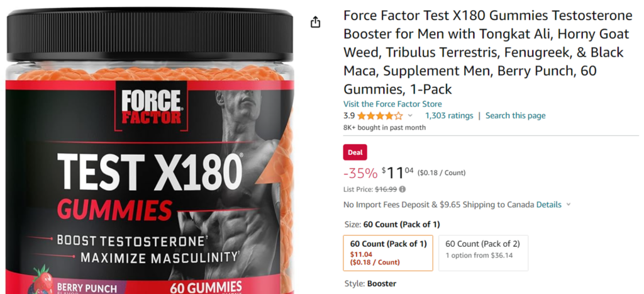Image resolution: width=644 pixels, height=294 pixels.
Task: Click the red Deal badge
Action: click(355, 152)
